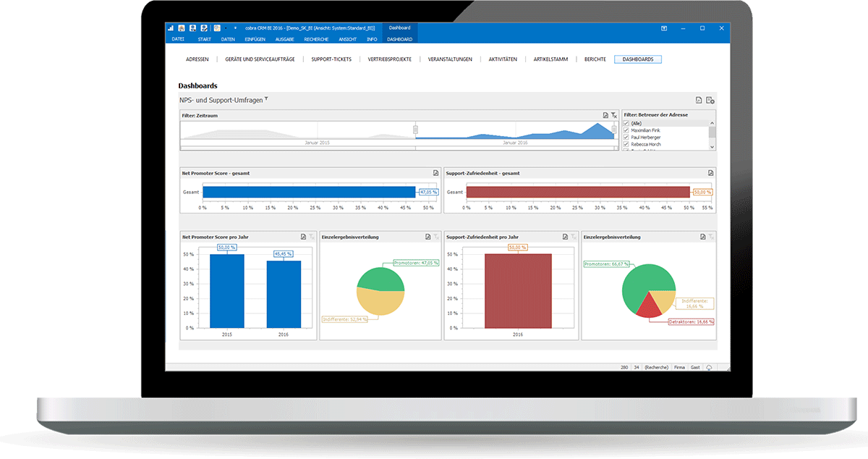
Task: Open the quick access toolbar dropdown arrow
Action: pos(235,28)
